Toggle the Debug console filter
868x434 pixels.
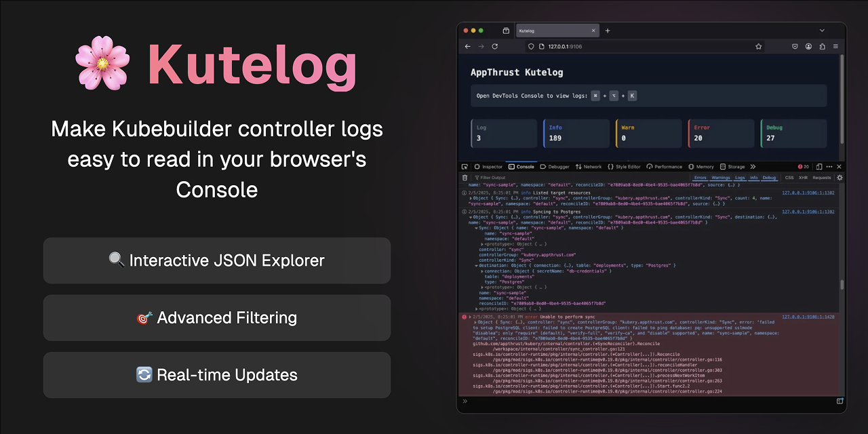769,178
